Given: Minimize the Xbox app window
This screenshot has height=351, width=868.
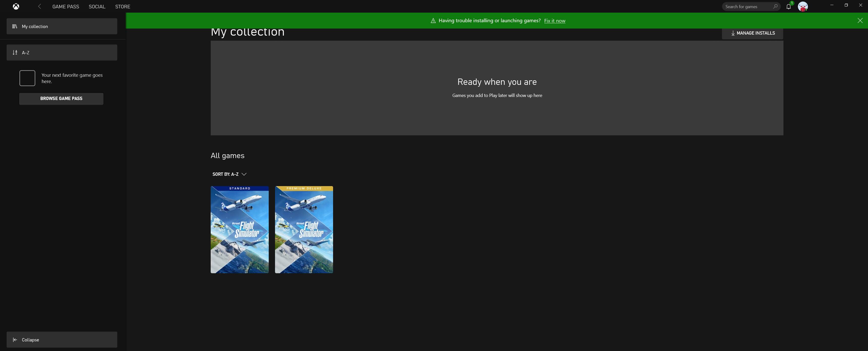Looking at the screenshot, I should click(x=832, y=5).
